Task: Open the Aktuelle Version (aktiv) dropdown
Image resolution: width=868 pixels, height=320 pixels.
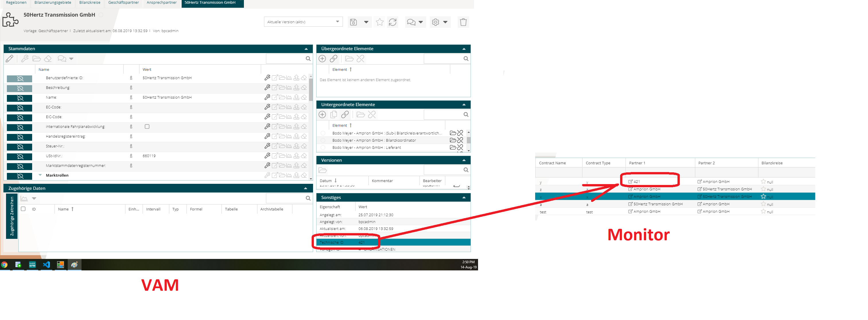Action: [337, 22]
